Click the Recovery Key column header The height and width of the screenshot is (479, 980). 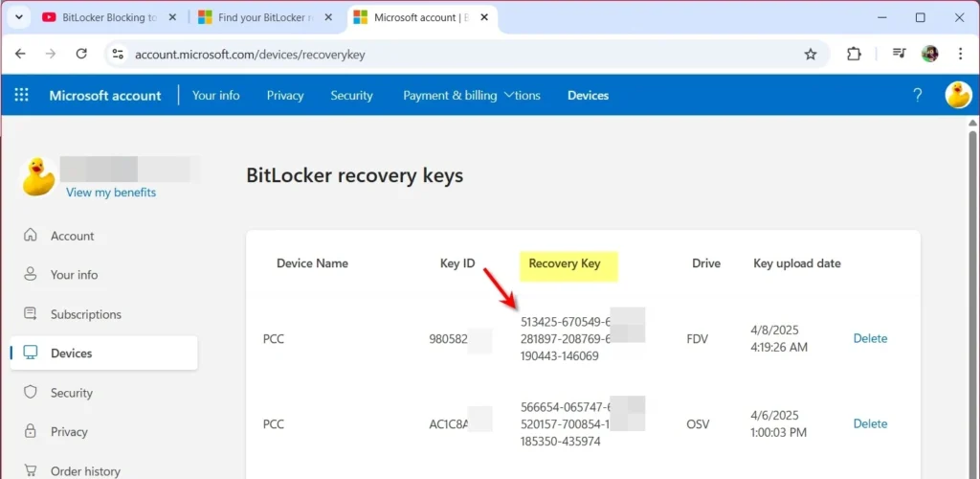[565, 263]
